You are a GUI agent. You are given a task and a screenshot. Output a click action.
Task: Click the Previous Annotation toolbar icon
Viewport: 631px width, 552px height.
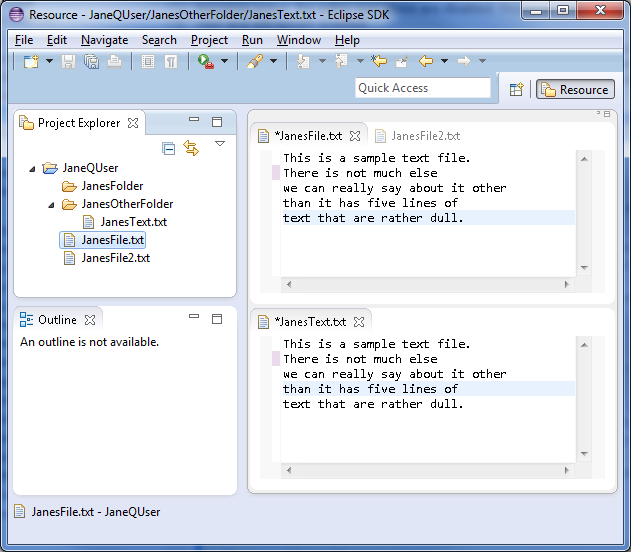[x=341, y=61]
